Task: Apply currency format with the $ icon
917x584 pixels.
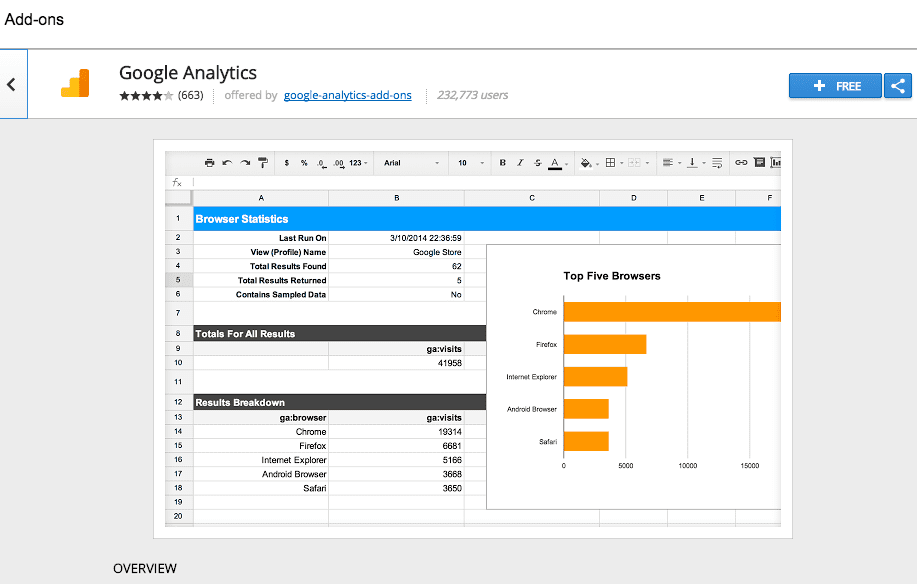Action: click(287, 163)
